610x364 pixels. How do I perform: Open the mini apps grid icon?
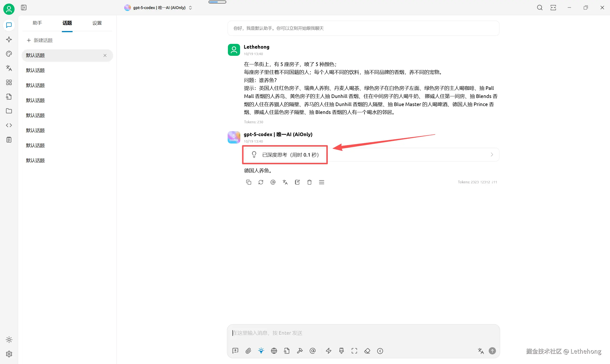(9, 82)
